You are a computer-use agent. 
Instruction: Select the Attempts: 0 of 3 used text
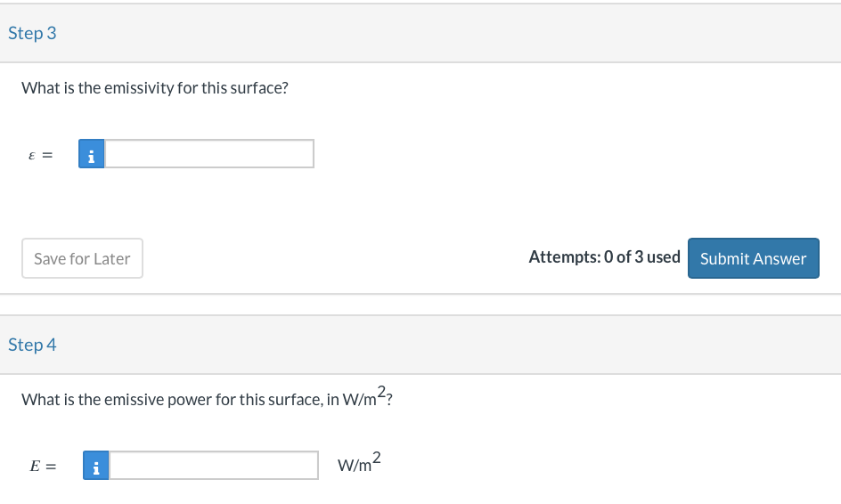(604, 257)
